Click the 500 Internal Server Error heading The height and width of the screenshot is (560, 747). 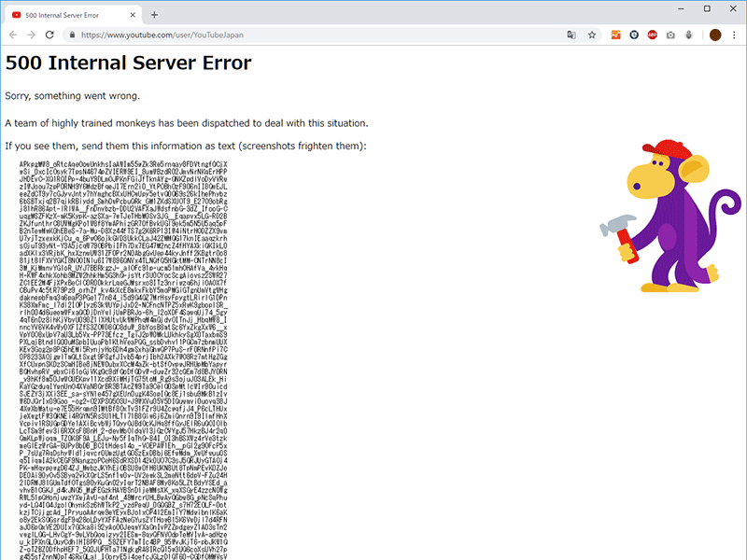pos(128,63)
